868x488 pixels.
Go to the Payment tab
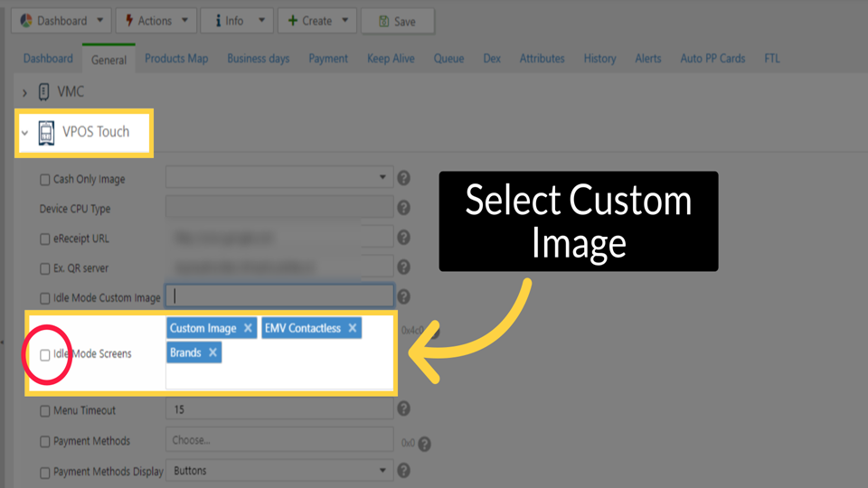(x=328, y=59)
